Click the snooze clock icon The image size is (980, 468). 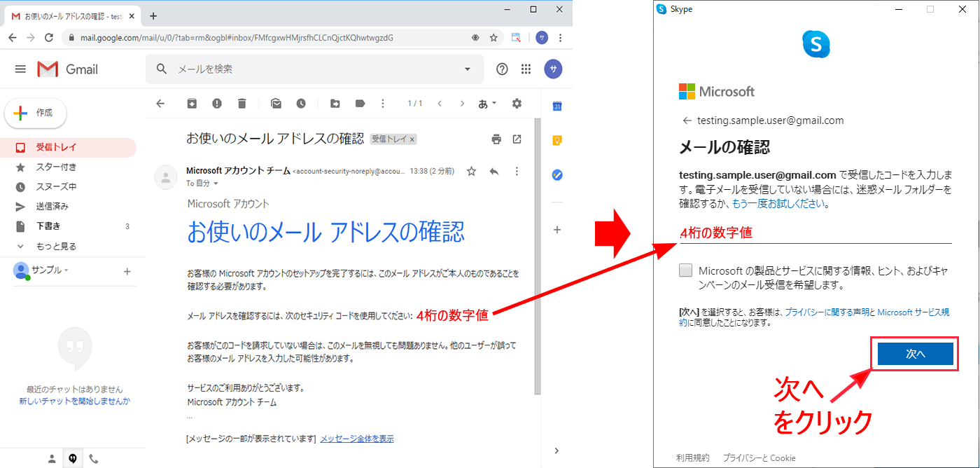[x=301, y=104]
